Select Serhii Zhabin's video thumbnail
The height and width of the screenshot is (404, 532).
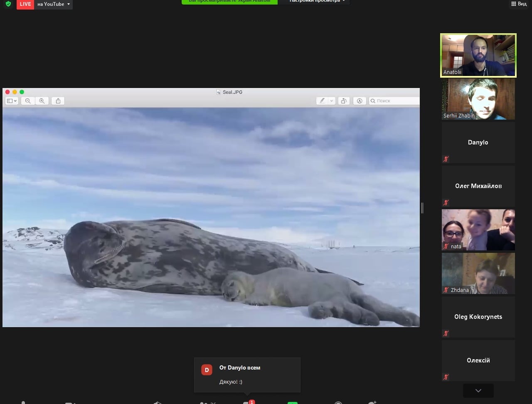point(478,99)
